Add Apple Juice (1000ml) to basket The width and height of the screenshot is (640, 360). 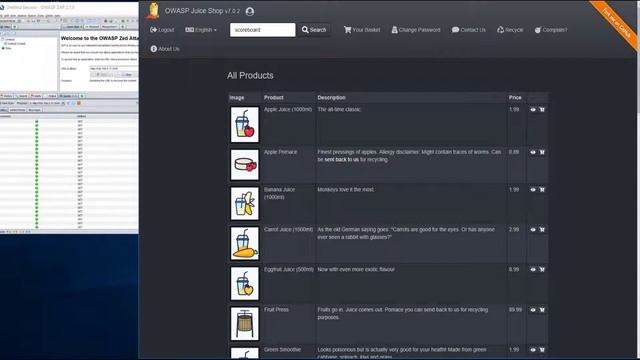point(542,109)
